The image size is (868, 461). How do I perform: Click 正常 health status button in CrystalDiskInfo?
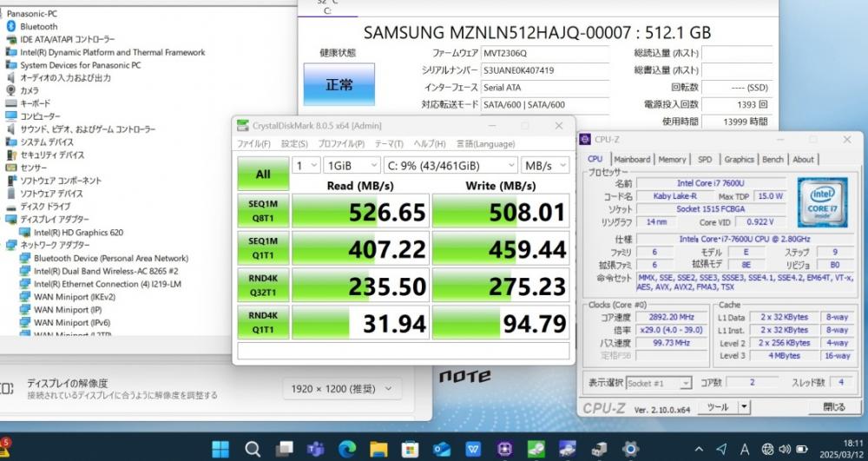[x=339, y=85]
